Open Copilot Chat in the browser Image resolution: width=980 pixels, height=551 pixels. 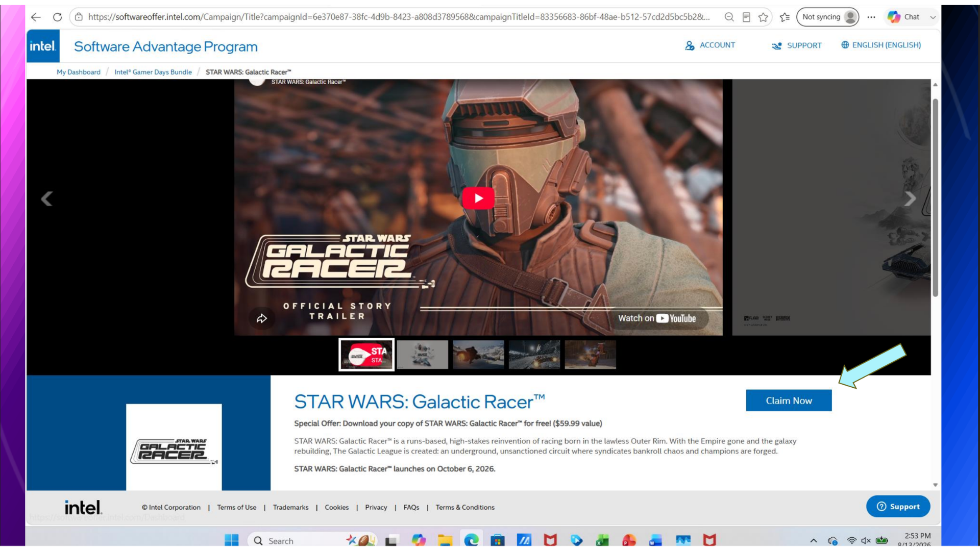point(903,17)
